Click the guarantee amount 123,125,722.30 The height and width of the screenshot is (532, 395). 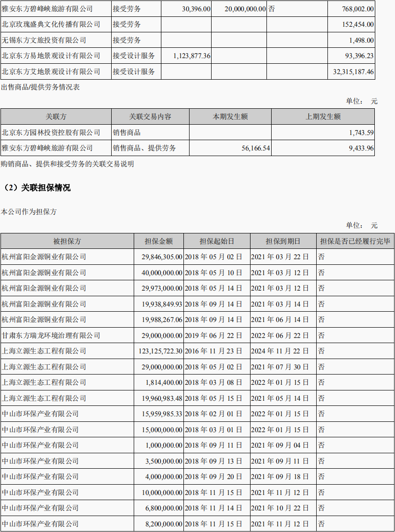[x=160, y=351]
